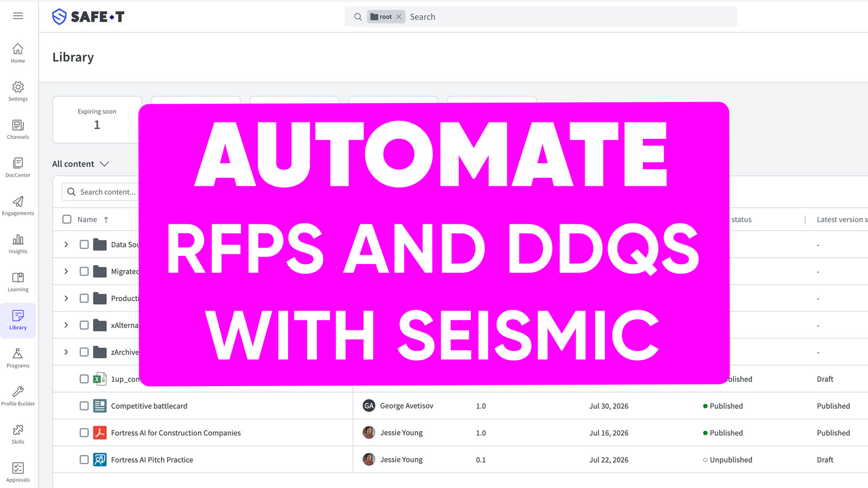Open Fortress AI Pitch Practice
This screenshot has width=868, height=488.
click(152, 460)
